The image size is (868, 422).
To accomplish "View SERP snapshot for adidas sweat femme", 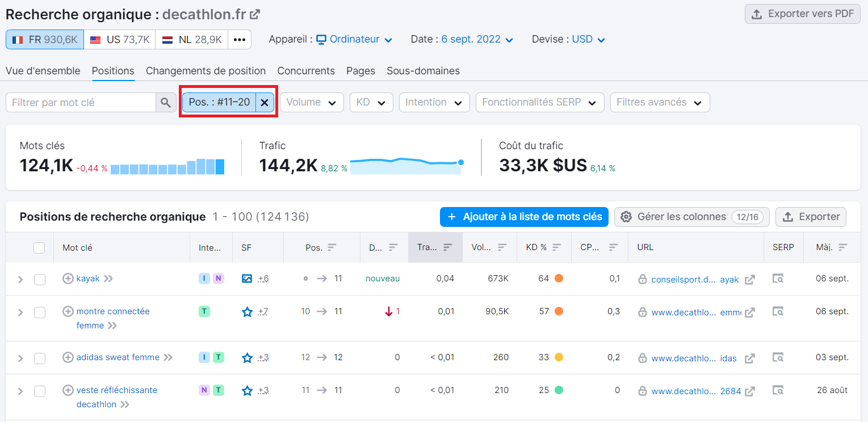I will [778, 357].
